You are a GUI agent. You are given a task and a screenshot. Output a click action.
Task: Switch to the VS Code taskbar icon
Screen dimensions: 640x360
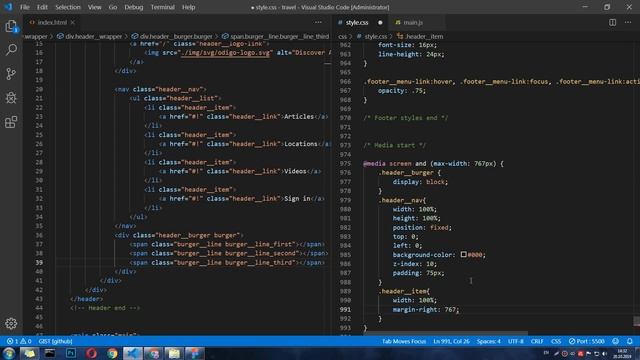(x=133, y=353)
